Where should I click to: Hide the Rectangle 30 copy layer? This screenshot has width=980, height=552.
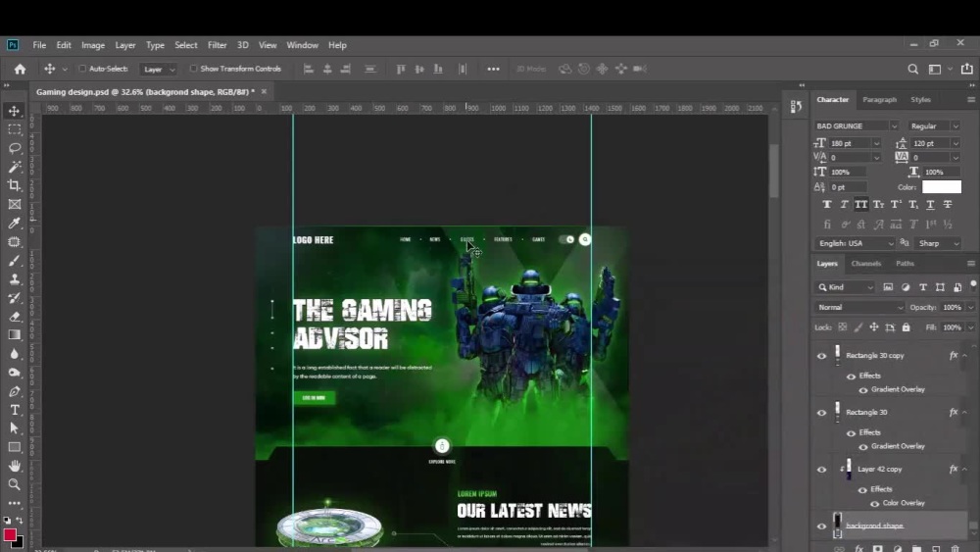coord(822,356)
